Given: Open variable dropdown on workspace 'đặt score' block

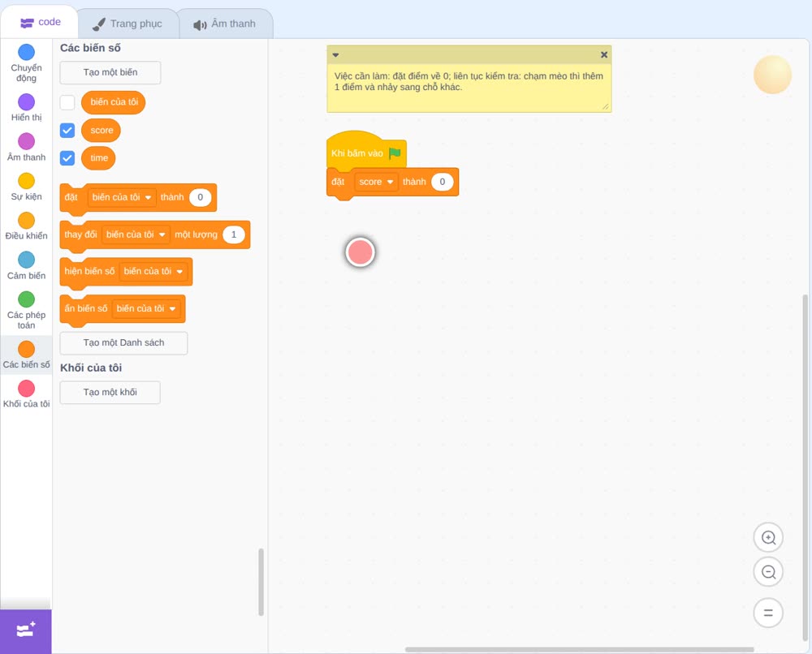Looking at the screenshot, I should tap(377, 182).
